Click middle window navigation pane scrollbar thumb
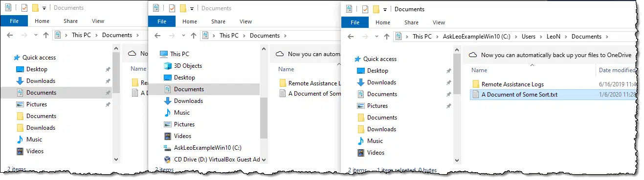This screenshot has width=644, height=180. [x=264, y=117]
